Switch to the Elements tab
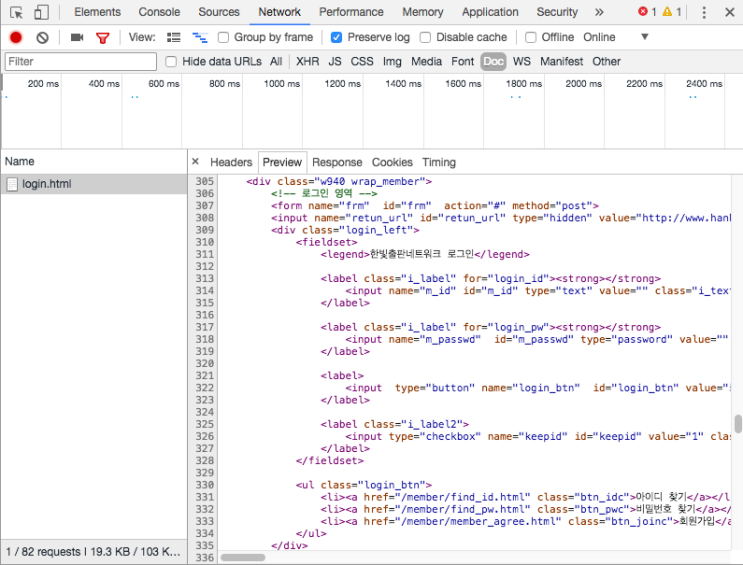Screen dimensions: 743x565 tap(97, 12)
